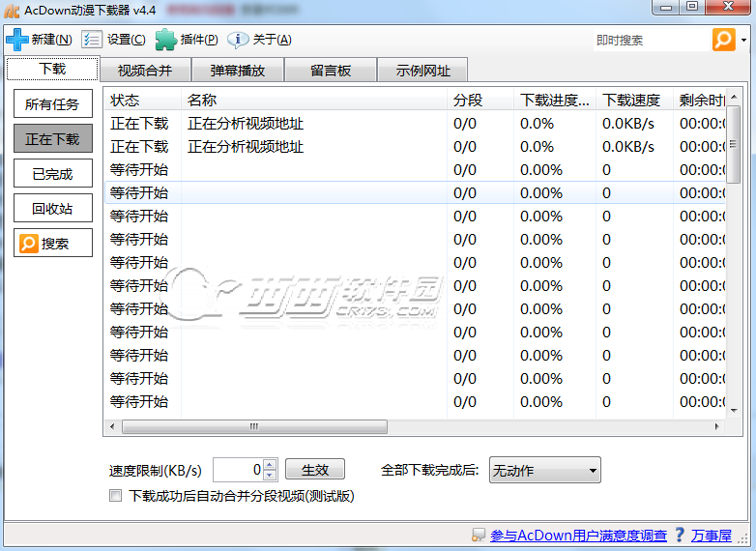Open the 留言板 tab
The width and height of the screenshot is (756, 551).
coord(331,71)
